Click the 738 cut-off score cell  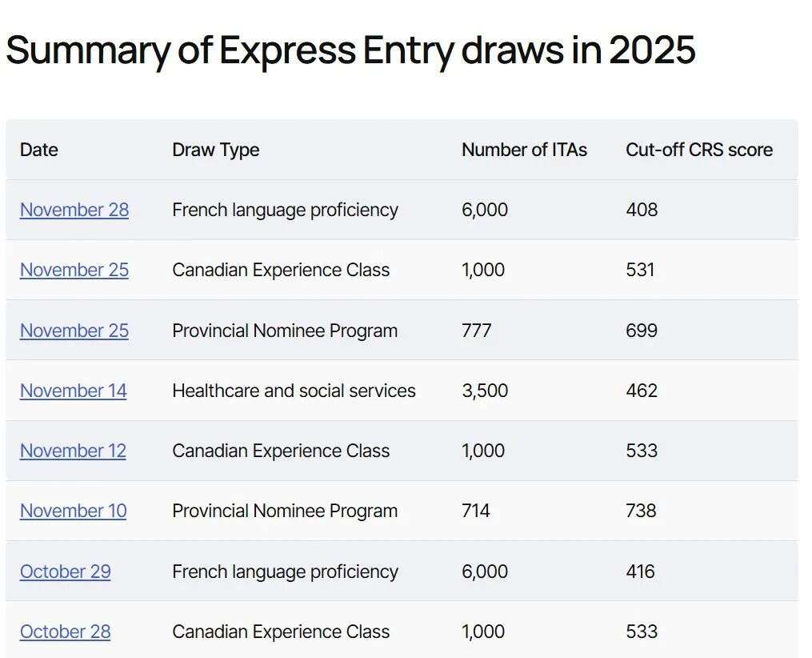pos(641,511)
